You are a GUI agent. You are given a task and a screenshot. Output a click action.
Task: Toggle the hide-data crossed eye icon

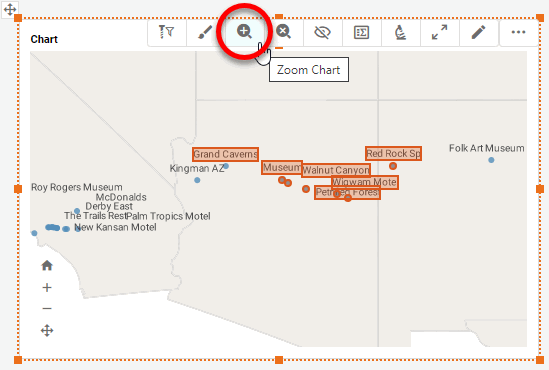[322, 32]
